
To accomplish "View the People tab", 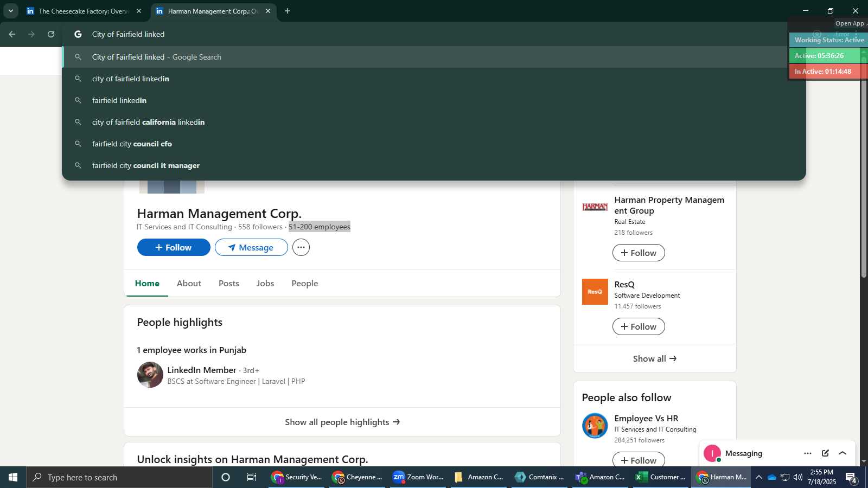I will tap(305, 283).
